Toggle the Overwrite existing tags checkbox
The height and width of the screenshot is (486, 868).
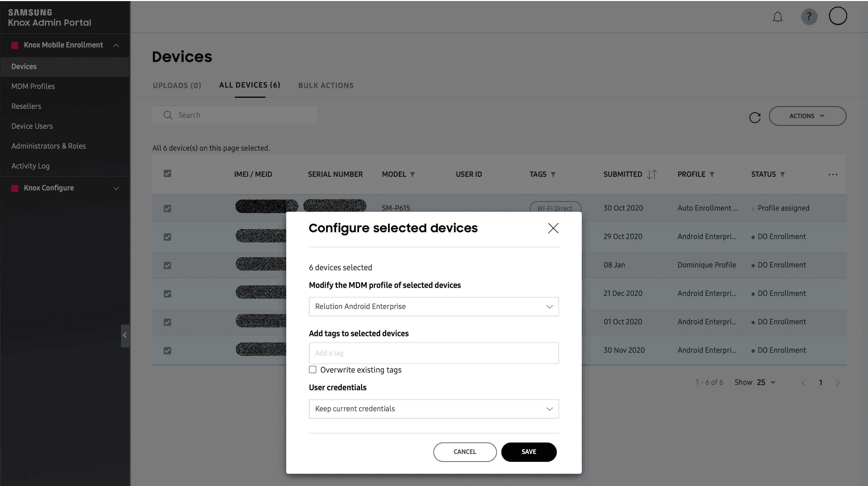click(312, 370)
